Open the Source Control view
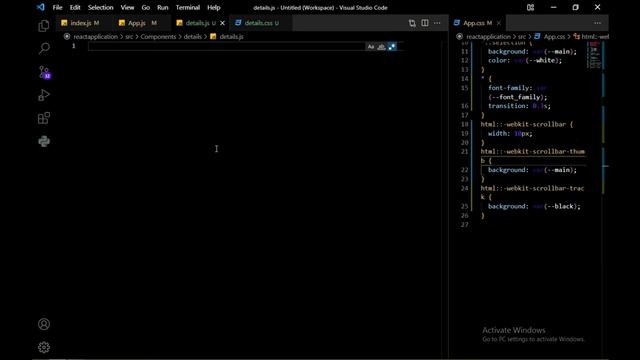640x360 pixels. pos(44,72)
